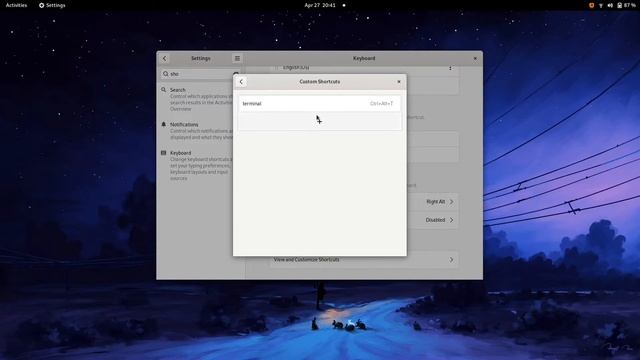Click the battery 87% indicator

tap(627, 5)
